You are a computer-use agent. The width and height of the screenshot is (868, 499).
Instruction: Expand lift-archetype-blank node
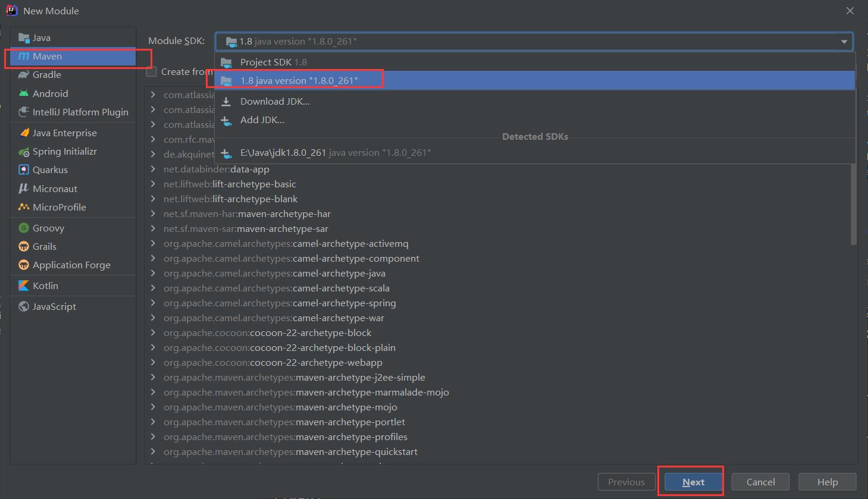point(153,199)
